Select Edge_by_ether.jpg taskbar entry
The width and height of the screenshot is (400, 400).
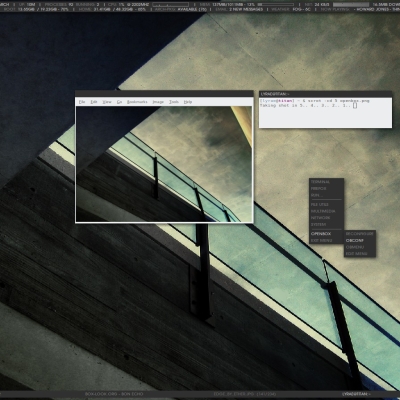[244, 394]
